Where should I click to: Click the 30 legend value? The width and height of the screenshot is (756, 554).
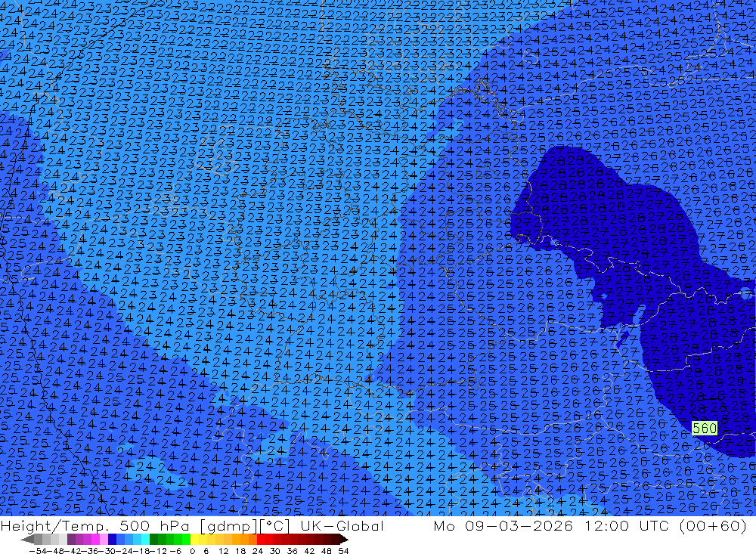[x=275, y=551]
